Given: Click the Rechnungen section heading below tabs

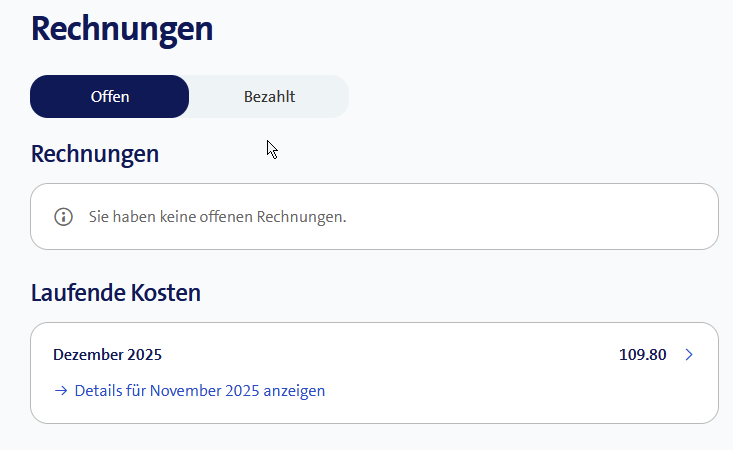Looking at the screenshot, I should click(95, 154).
